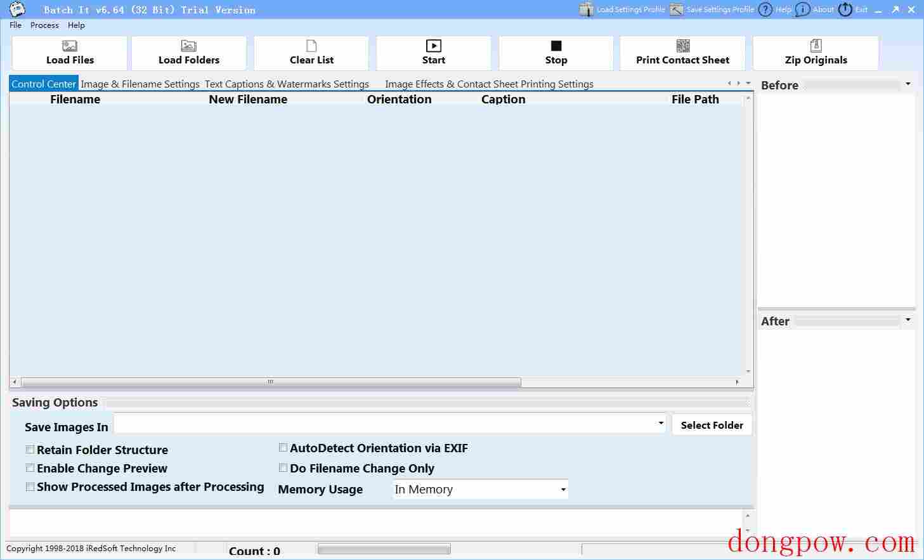Click the Save Settings Profile icon
The image size is (924, 560).
click(x=677, y=10)
